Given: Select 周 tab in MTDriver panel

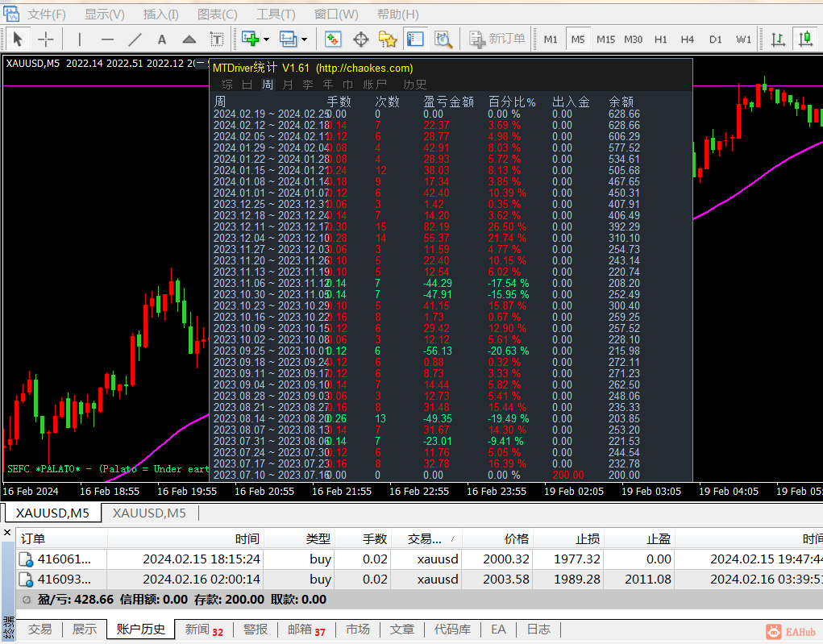Looking at the screenshot, I should tap(268, 85).
